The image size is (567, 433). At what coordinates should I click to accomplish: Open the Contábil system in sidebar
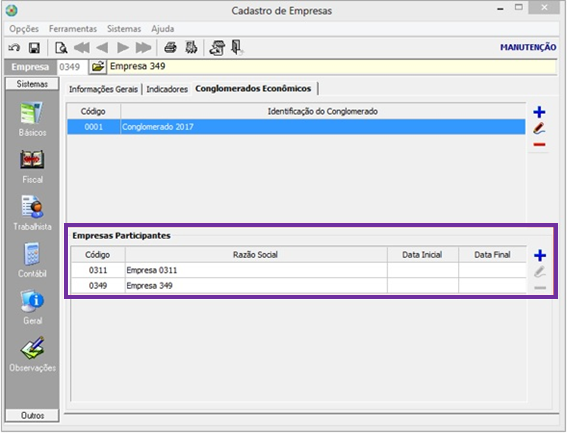tap(32, 260)
